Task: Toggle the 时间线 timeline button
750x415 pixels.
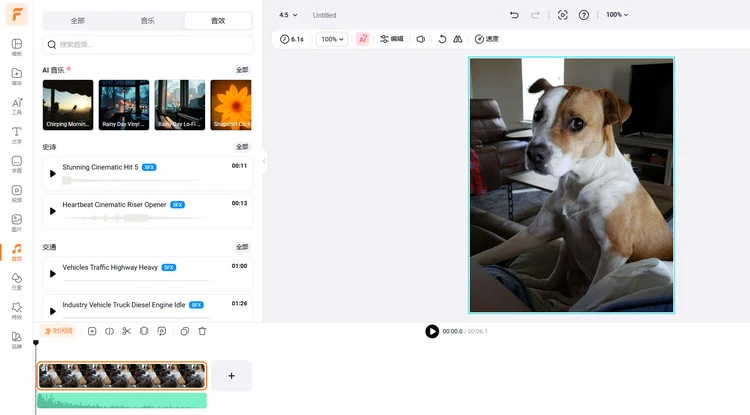Action: [58, 331]
